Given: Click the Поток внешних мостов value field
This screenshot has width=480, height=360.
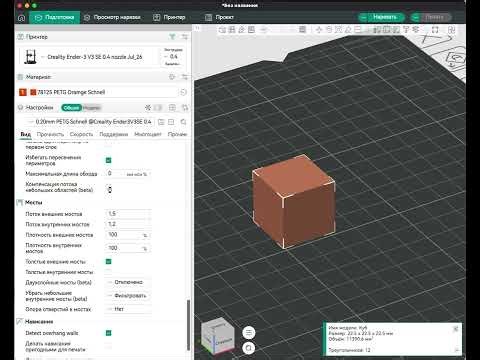Looking at the screenshot, I should (128, 214).
